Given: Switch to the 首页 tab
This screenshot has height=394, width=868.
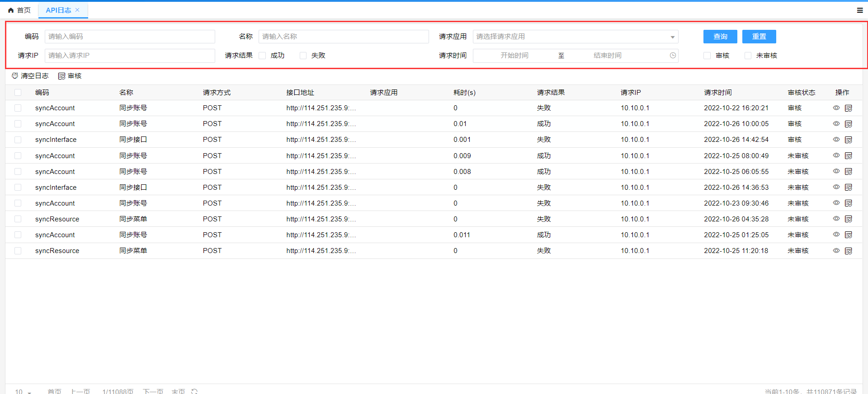Looking at the screenshot, I should pyautogui.click(x=19, y=10).
